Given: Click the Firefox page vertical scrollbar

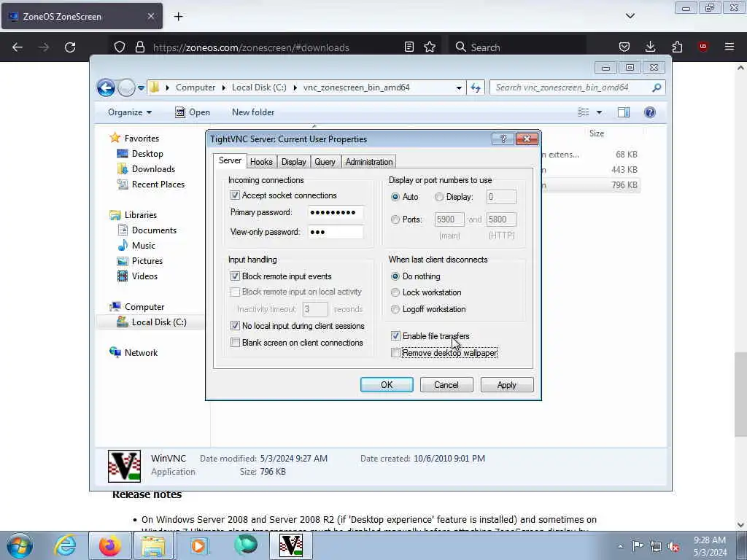Looking at the screenshot, I should [740, 394].
